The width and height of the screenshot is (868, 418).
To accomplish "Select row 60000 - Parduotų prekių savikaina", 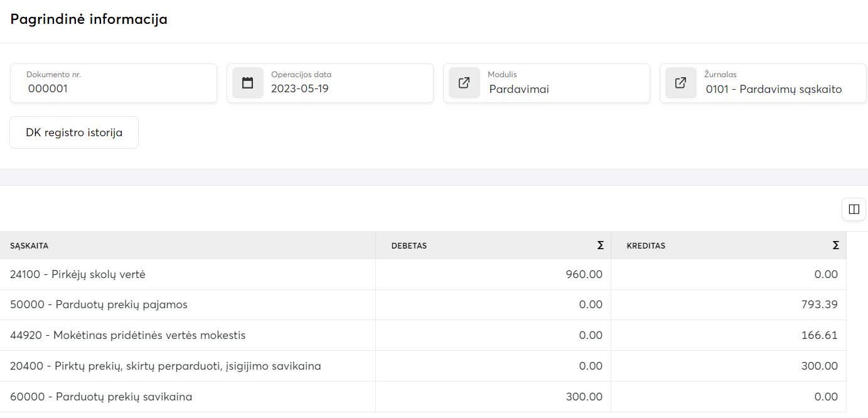I will coord(101,397).
